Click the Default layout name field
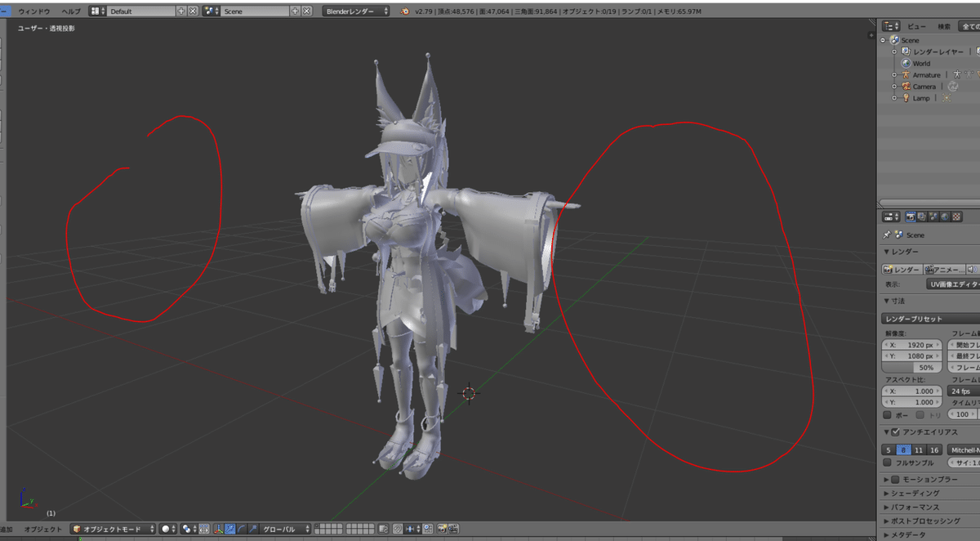The width and height of the screenshot is (980, 541). pyautogui.click(x=140, y=11)
